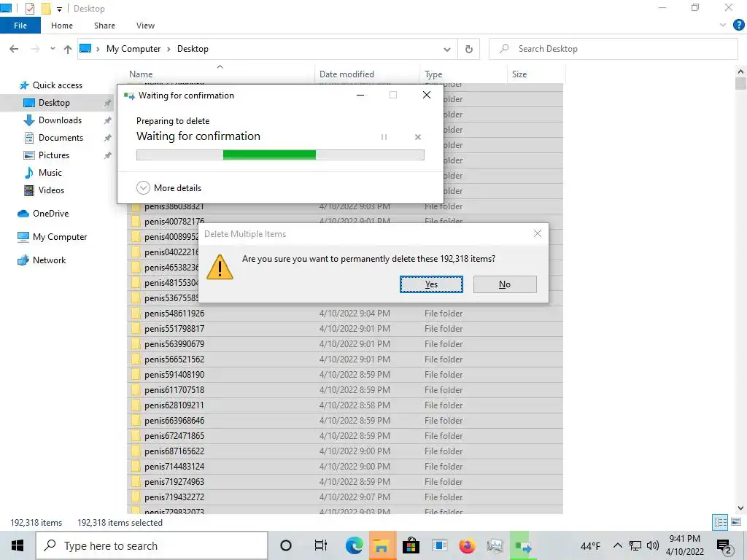Switch to the Home ribbon tab
Screen dimensions: 747x560
pos(62,26)
